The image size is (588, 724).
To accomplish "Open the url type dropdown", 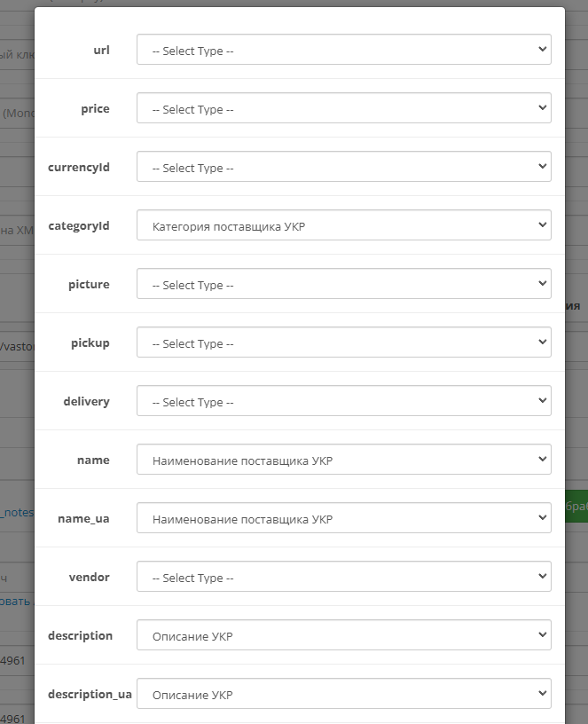I will coord(343,50).
